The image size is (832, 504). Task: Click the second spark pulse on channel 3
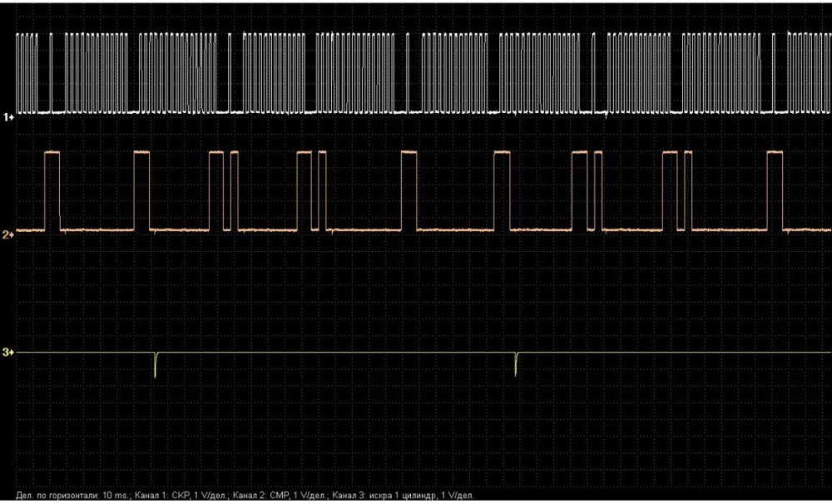[516, 364]
